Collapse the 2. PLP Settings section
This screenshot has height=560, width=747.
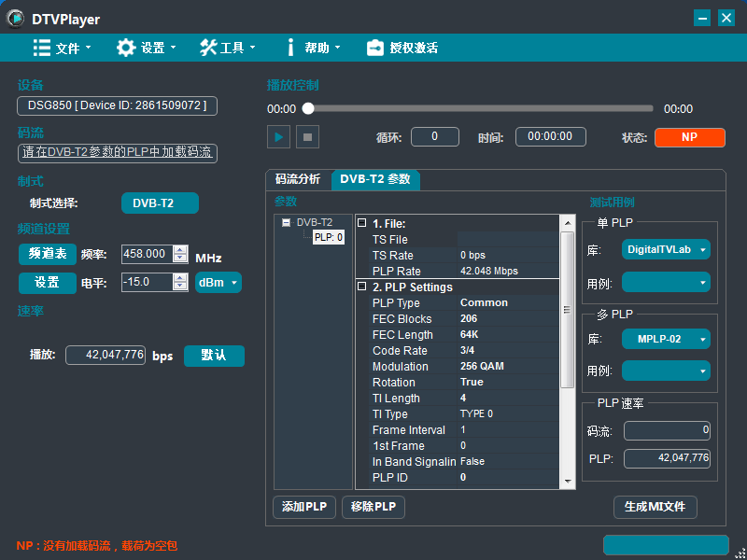pyautogui.click(x=362, y=287)
